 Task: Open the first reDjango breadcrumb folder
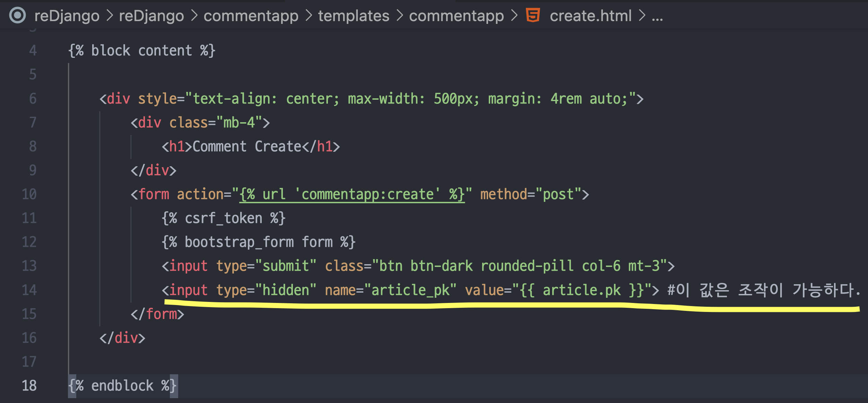coord(67,16)
